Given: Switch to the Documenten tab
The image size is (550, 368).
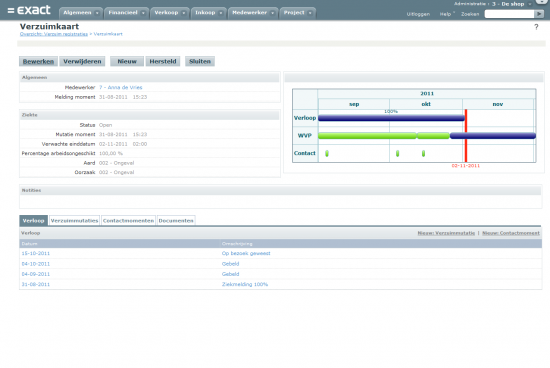Looking at the screenshot, I should (x=176, y=220).
